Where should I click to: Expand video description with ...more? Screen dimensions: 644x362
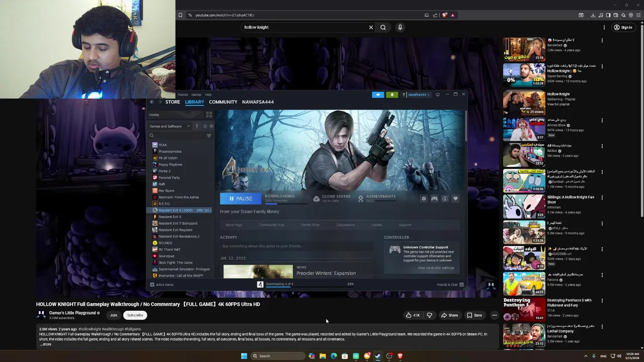[x=45, y=344]
